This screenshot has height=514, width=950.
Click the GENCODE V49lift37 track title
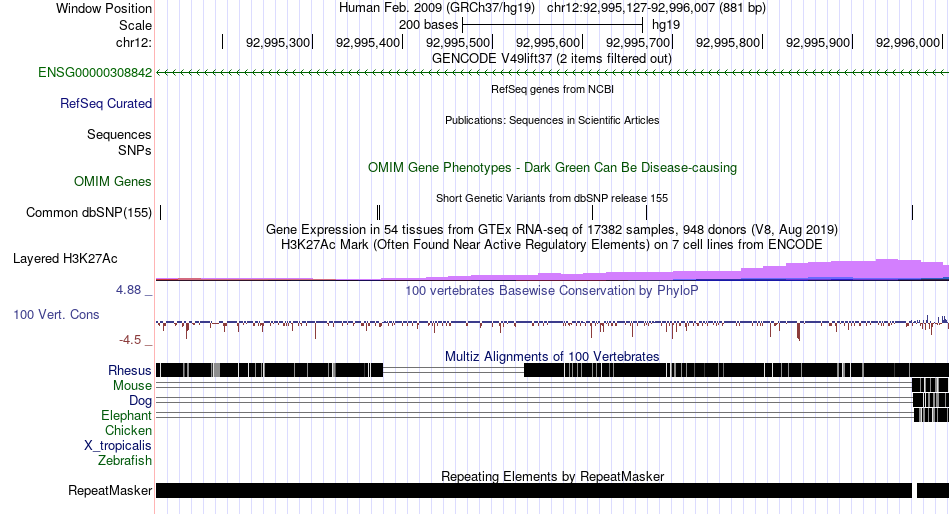pyautogui.click(x=552, y=59)
